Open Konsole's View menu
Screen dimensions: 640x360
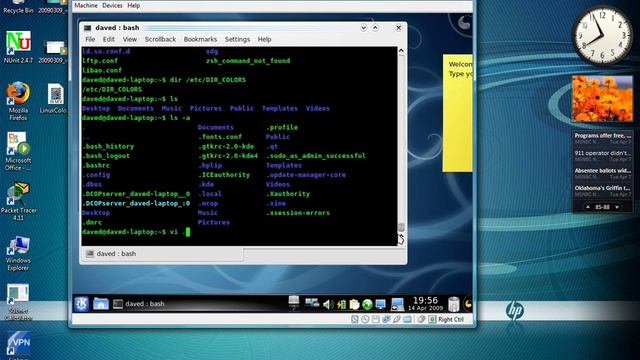tap(130, 39)
